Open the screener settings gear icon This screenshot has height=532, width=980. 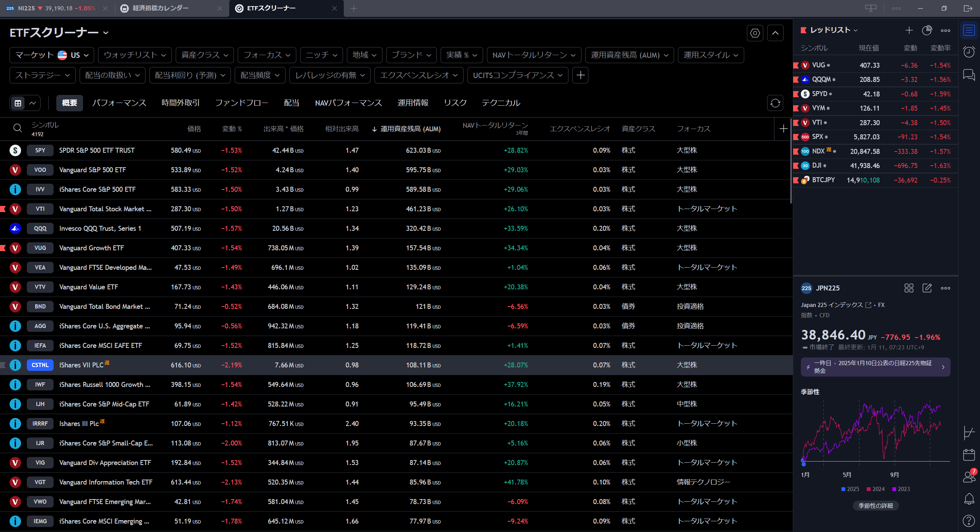coord(755,33)
